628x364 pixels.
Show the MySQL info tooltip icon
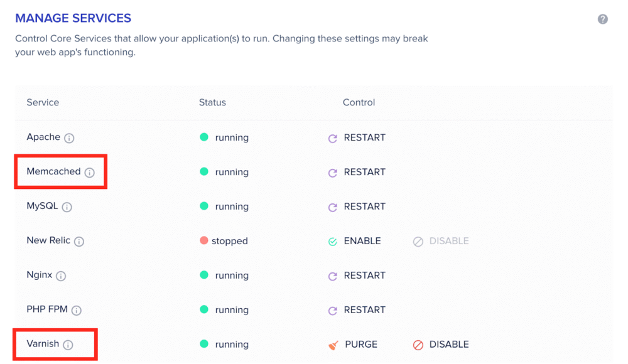pos(67,207)
